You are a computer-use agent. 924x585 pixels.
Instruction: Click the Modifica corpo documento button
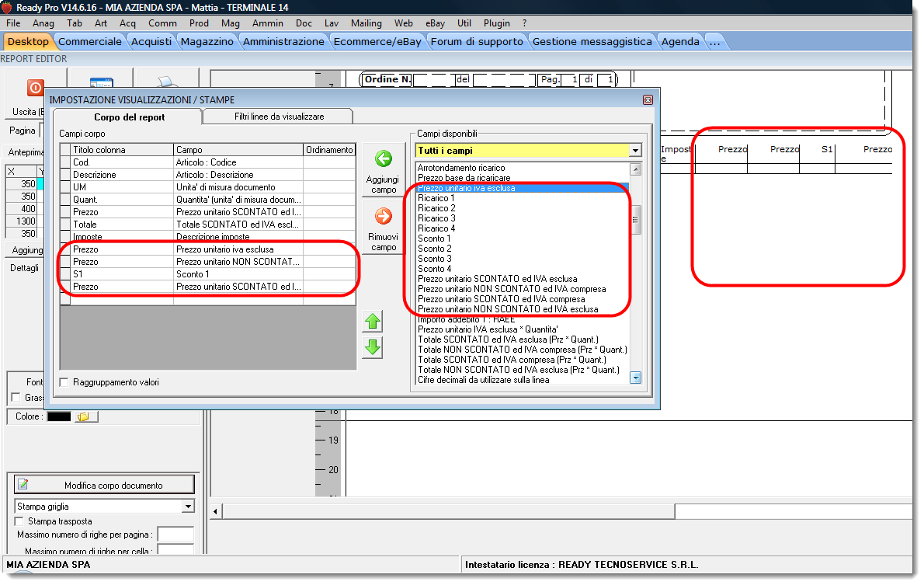click(104, 485)
